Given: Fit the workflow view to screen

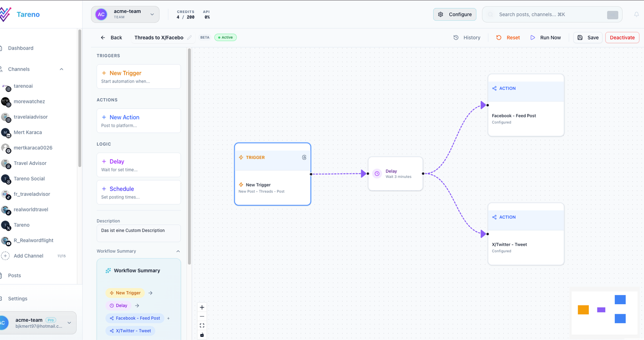Looking at the screenshot, I should point(202,326).
